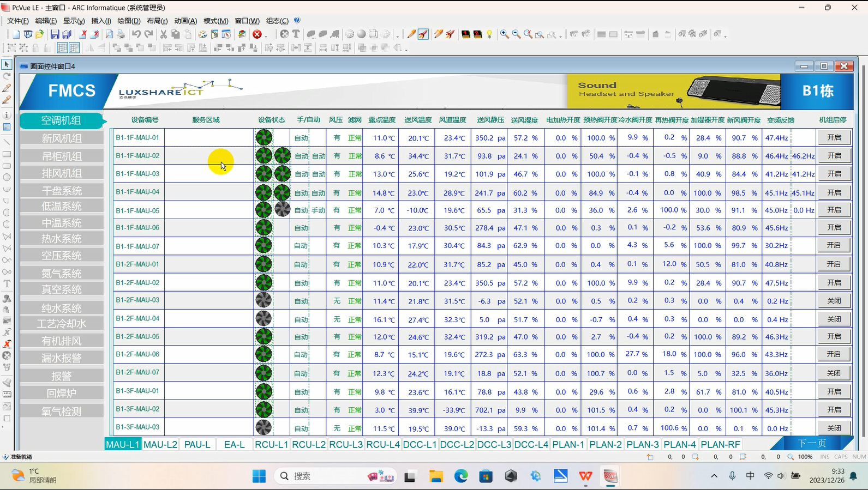Toggle 关闭 button for B1-2F-MAU-03

pos(834,301)
